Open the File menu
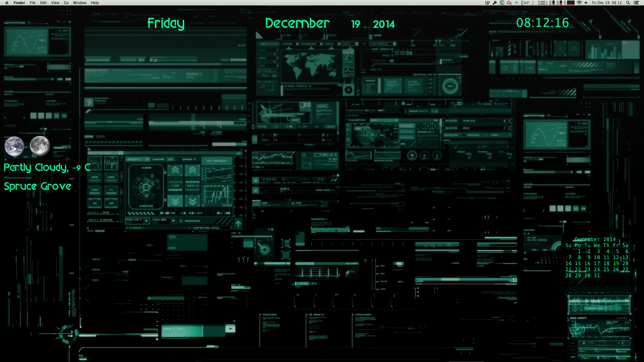This screenshot has width=644, height=362. tap(32, 3)
